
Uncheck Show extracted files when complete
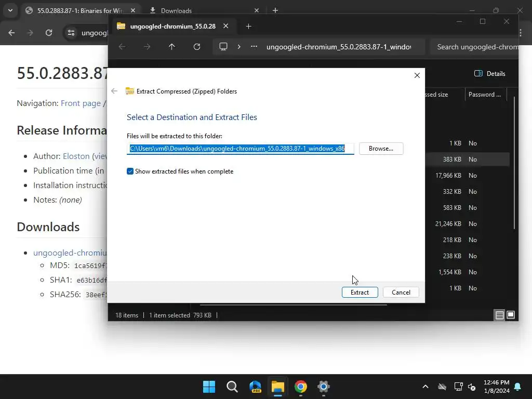130,171
